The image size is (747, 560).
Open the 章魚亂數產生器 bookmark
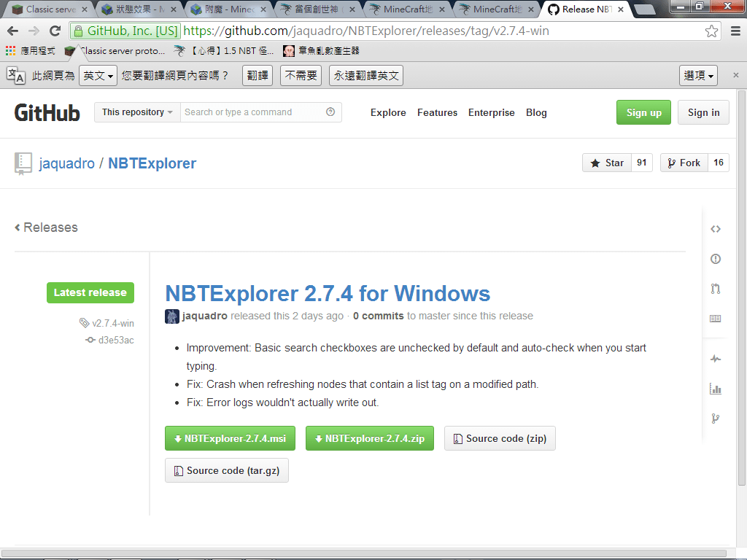click(321, 50)
